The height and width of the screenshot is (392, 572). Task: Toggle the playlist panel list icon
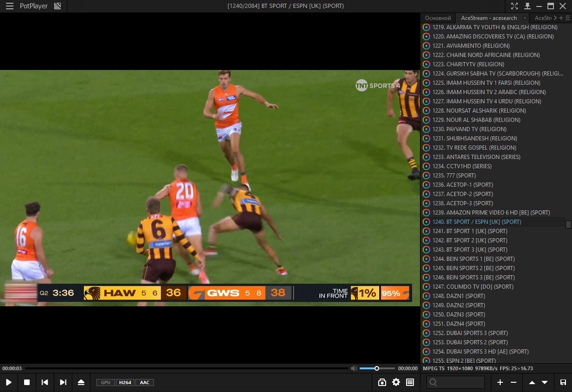pyautogui.click(x=410, y=382)
